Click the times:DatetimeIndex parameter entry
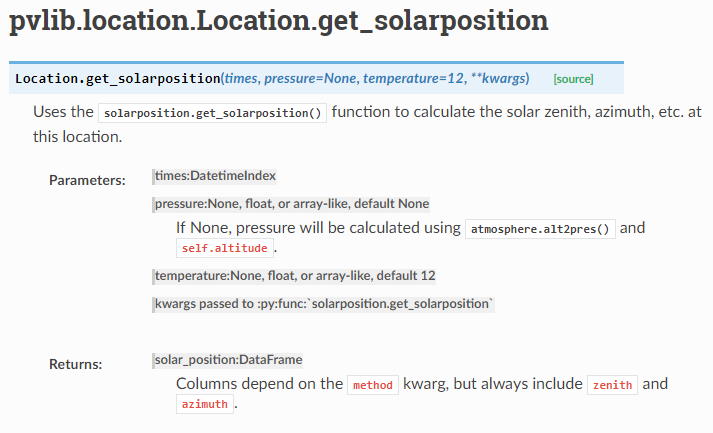The image size is (713, 433). click(x=215, y=176)
